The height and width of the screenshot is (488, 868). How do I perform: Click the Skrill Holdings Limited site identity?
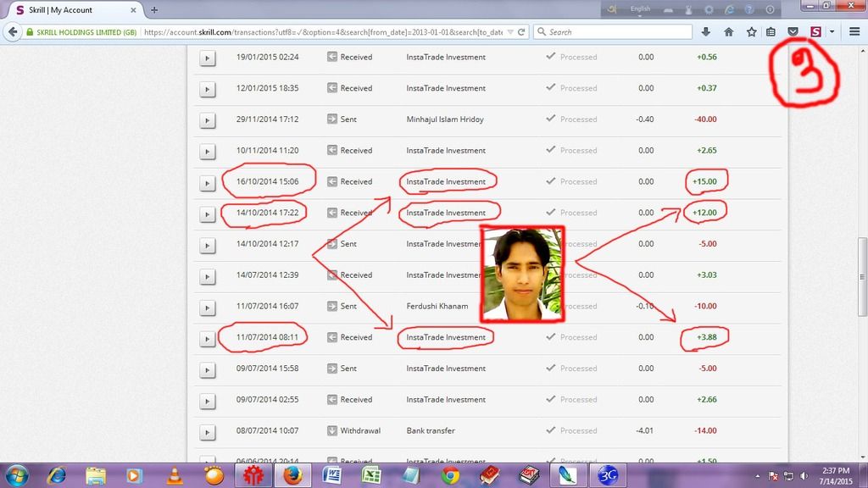point(81,32)
